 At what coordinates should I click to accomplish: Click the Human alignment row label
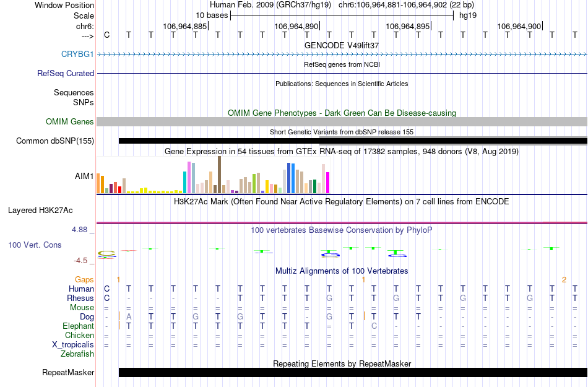point(81,289)
